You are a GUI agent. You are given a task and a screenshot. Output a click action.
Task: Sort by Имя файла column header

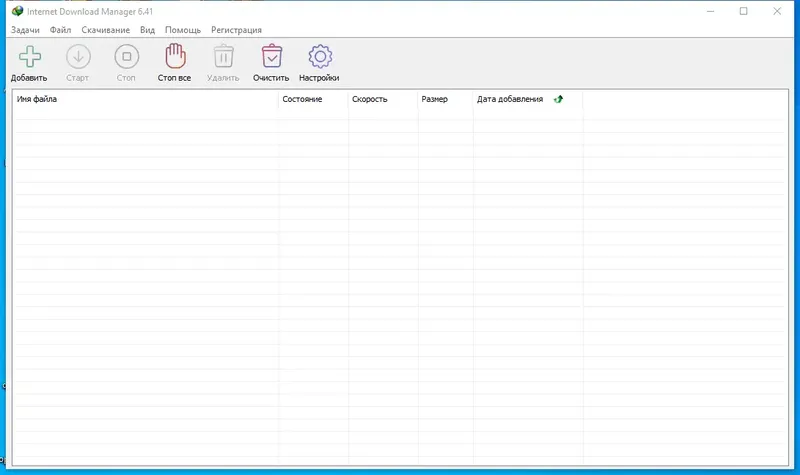146,99
